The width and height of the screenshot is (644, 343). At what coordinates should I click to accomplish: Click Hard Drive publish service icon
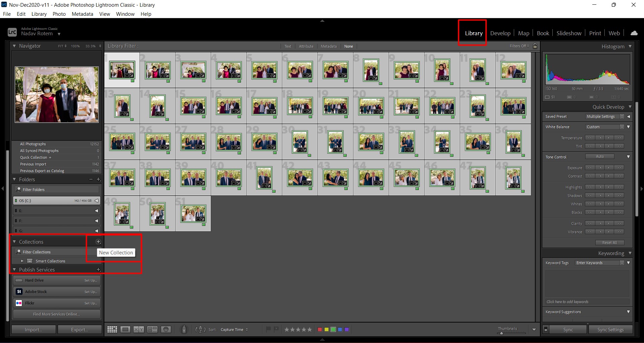tap(19, 280)
